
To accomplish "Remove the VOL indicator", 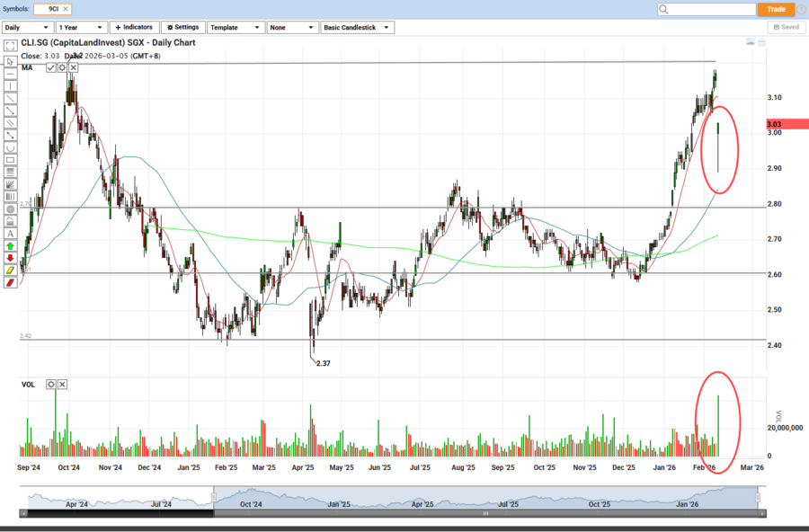I will (x=62, y=385).
